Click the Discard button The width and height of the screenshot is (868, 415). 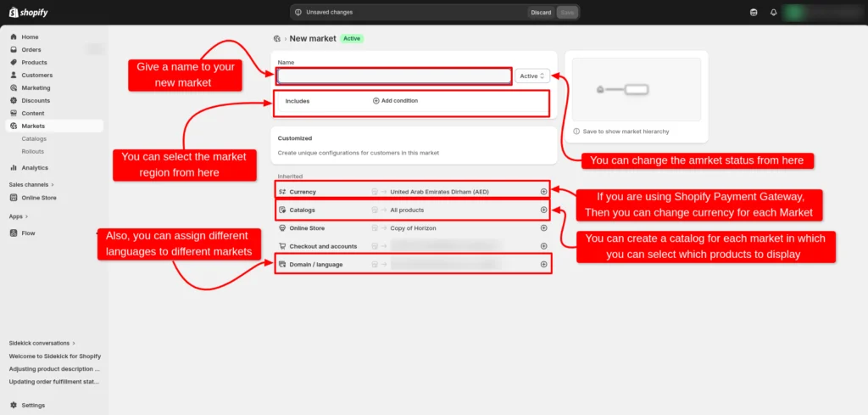point(541,12)
